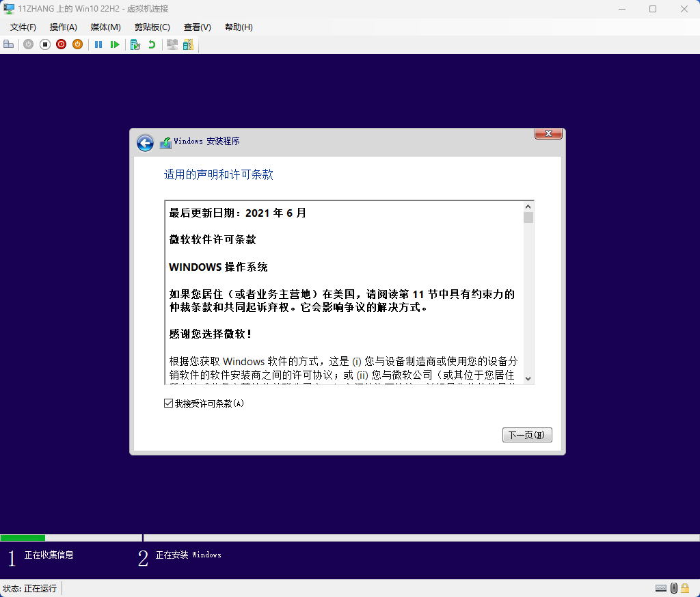
Task: Close the Windows Setup dialog
Action: [548, 133]
